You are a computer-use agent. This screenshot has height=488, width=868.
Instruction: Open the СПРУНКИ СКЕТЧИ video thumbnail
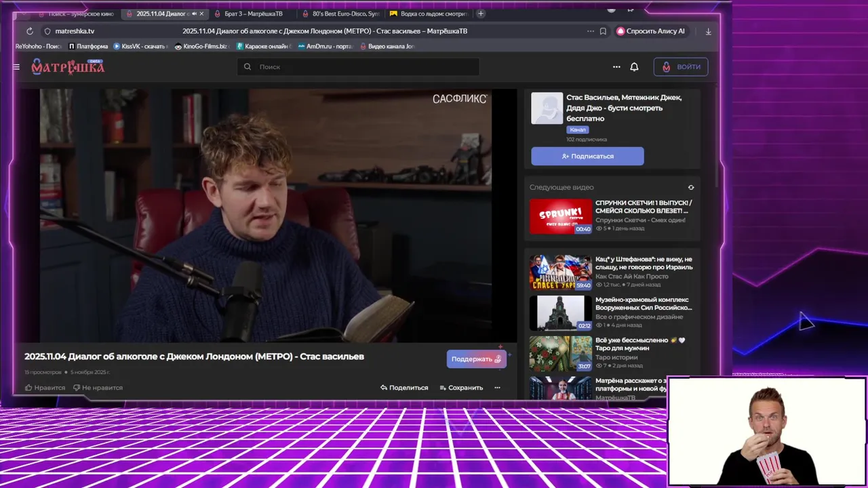pos(560,216)
